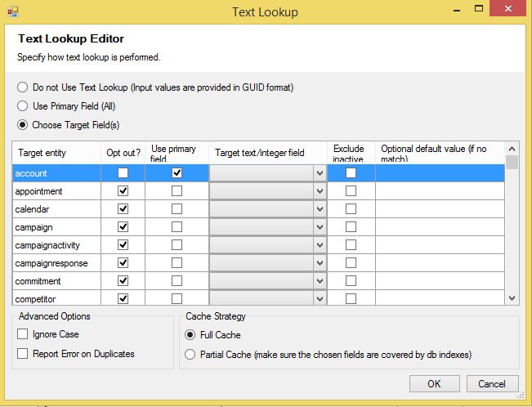Click the Text Lookup window title icon
This screenshot has width=532, height=407.
tap(12, 12)
